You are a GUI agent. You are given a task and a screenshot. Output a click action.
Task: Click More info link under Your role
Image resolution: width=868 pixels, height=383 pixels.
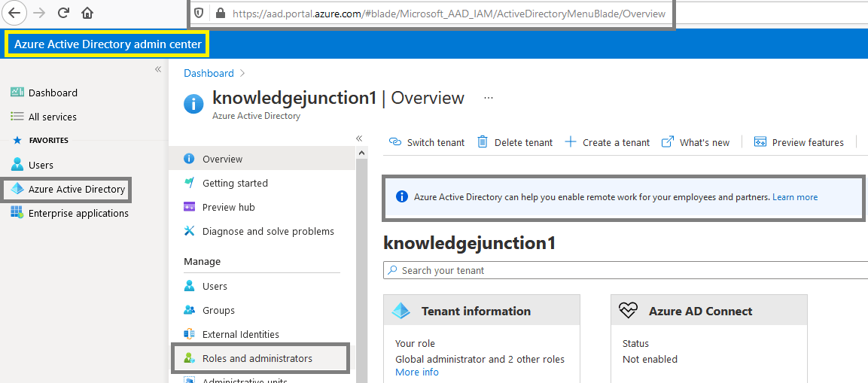point(417,372)
